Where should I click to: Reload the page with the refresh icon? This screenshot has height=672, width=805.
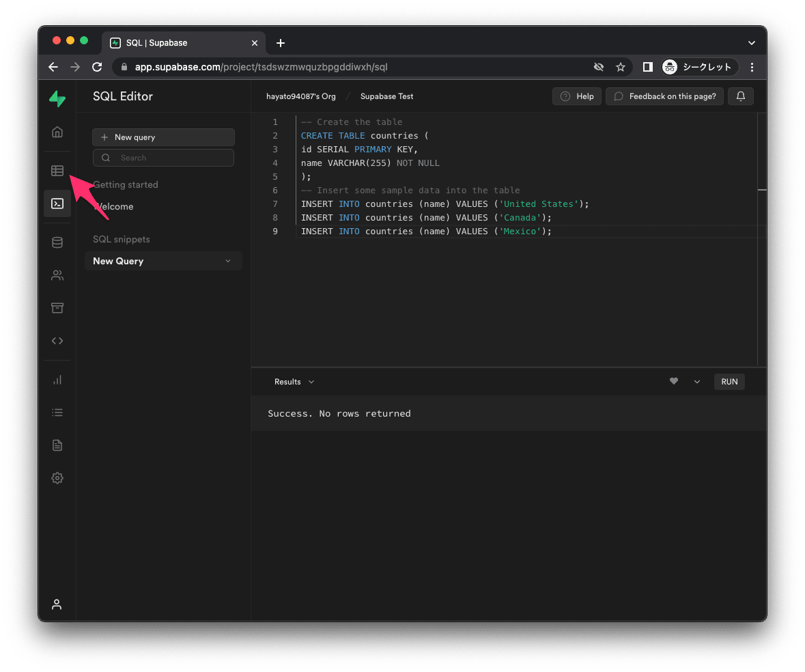(x=97, y=67)
